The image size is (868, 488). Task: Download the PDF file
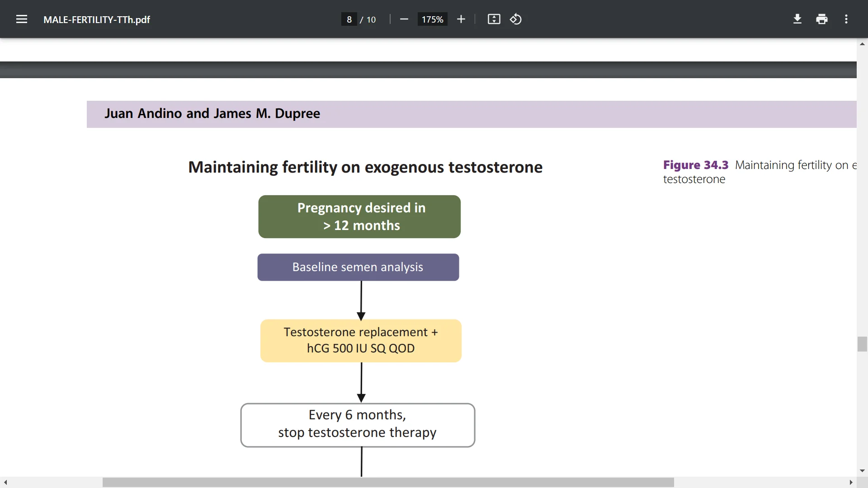point(797,19)
